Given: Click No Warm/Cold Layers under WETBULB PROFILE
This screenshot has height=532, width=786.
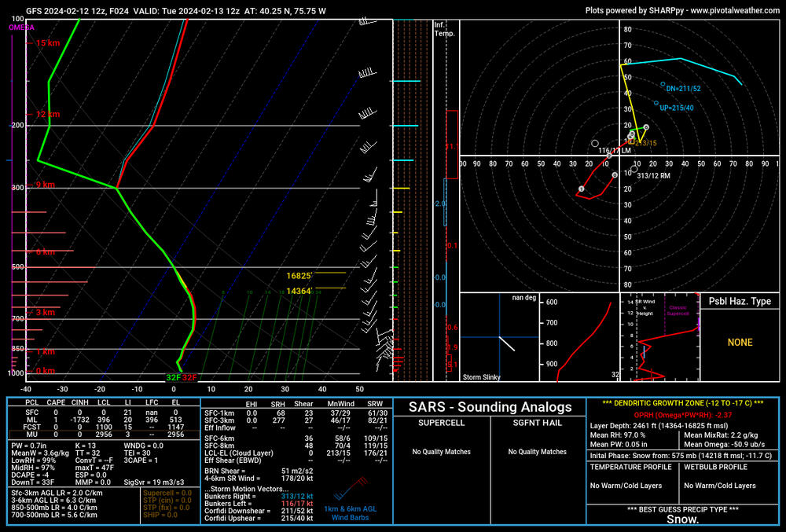Looking at the screenshot, I should (x=719, y=486).
